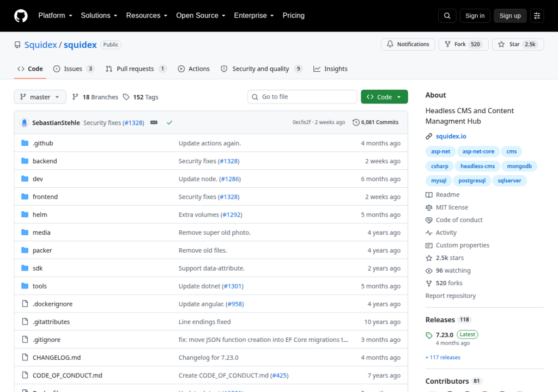Expand the Enterprise menu
Screen dimensions: 558x392
tap(254, 16)
